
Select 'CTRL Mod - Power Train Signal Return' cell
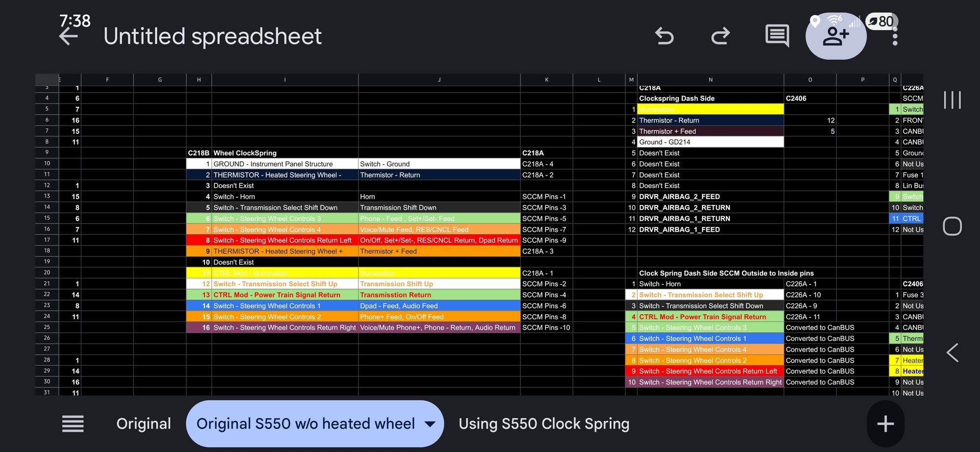point(277,295)
